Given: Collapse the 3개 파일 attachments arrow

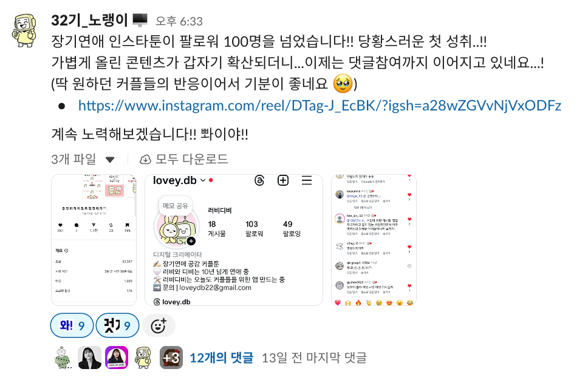Looking at the screenshot, I should 110,160.
